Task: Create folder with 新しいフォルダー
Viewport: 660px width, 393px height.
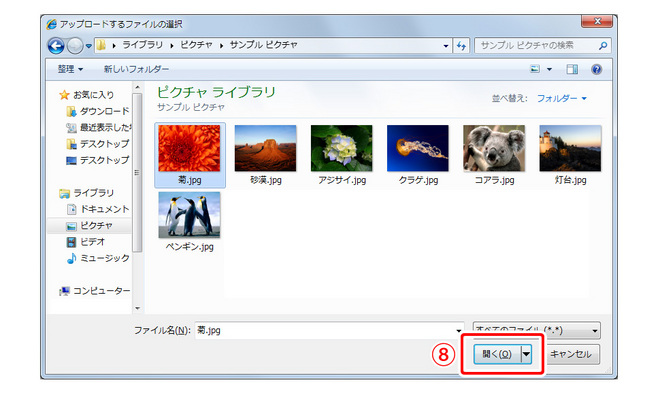Action: (x=136, y=69)
